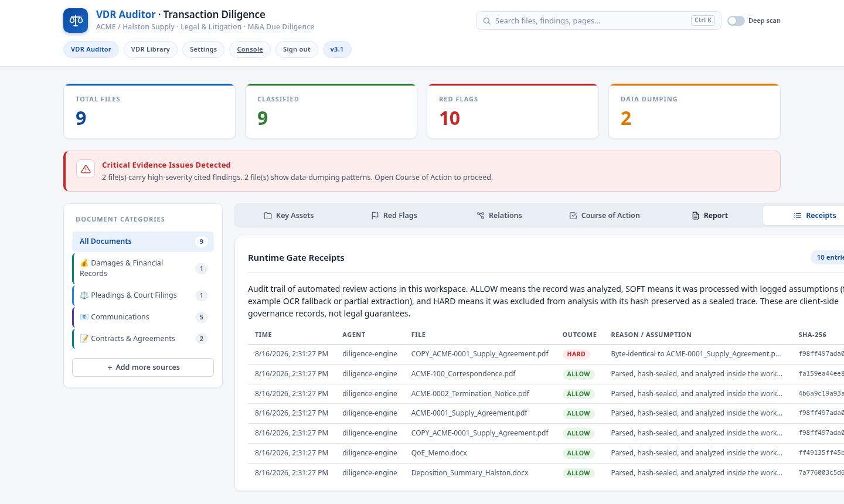This screenshot has height=504, width=844.
Task: Open Settings from the top nav
Action: point(203,49)
